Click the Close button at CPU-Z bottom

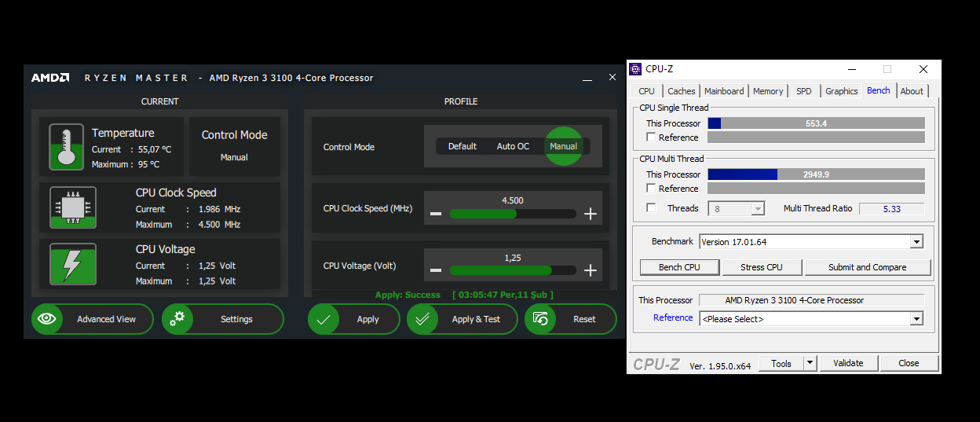tap(909, 363)
